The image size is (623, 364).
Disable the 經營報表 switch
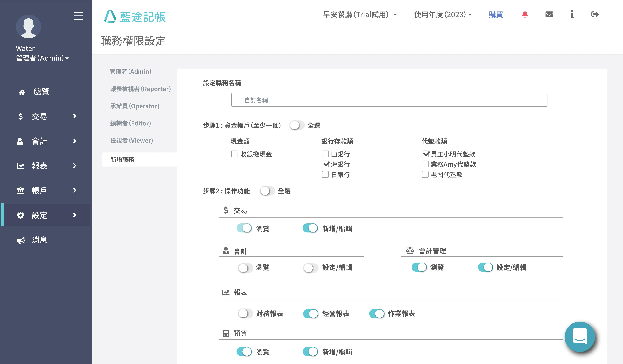tap(311, 314)
